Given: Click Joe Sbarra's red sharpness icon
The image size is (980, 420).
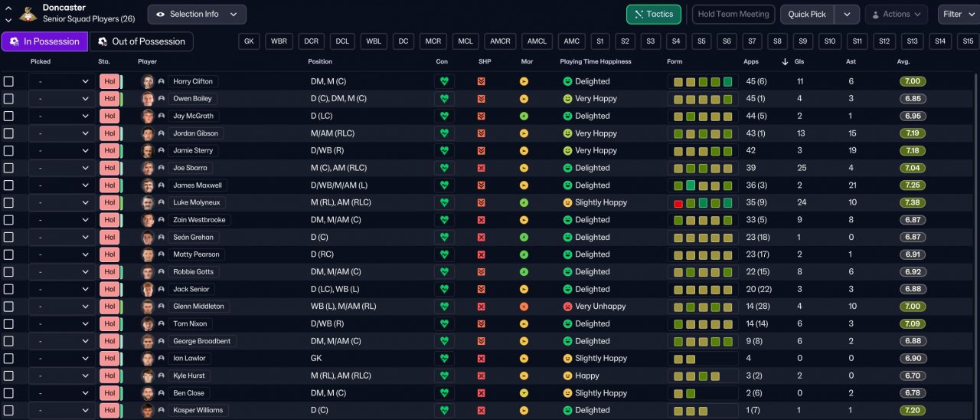Looking at the screenshot, I should pyautogui.click(x=482, y=168).
